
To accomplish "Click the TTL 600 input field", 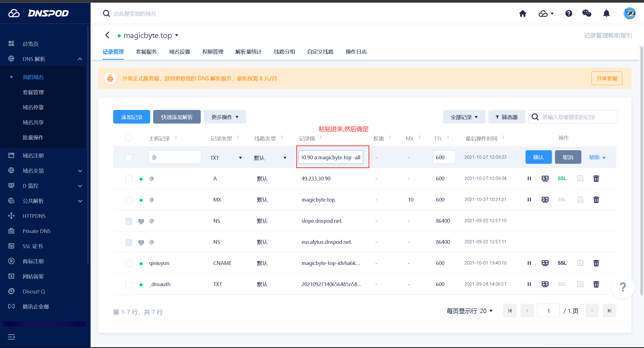I will tap(444, 157).
